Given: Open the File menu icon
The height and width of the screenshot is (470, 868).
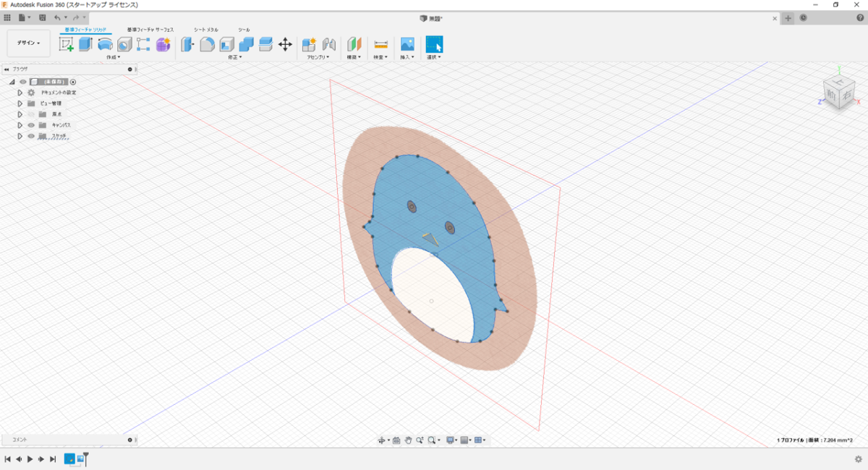Looking at the screenshot, I should [x=25, y=17].
